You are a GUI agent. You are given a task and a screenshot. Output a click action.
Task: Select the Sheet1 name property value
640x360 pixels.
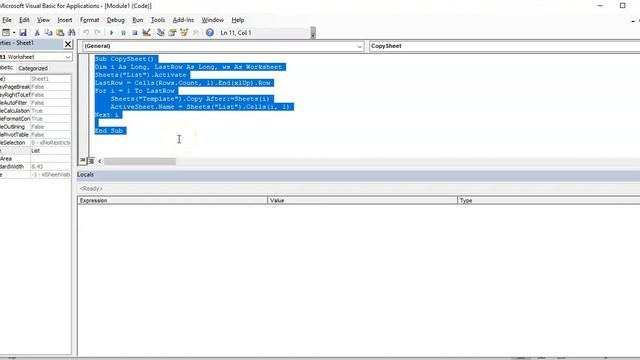click(x=51, y=79)
